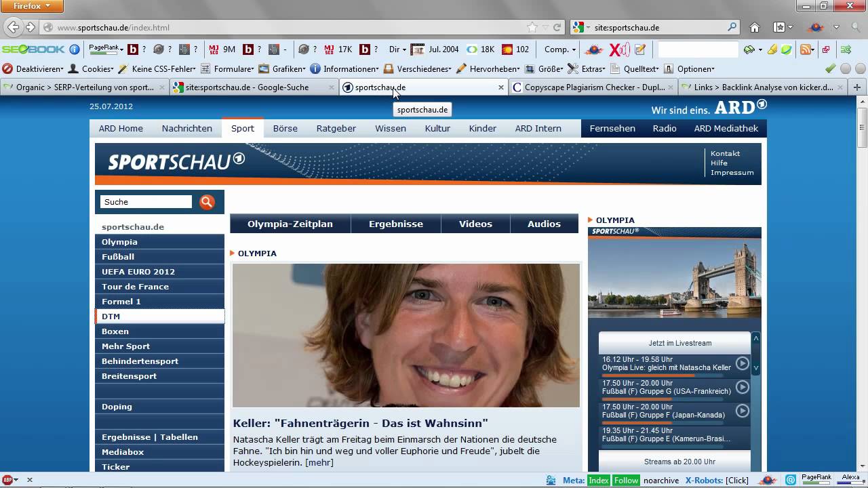The image size is (868, 488).
Task: Click the SEOBook logo in toolbar
Action: click(33, 49)
